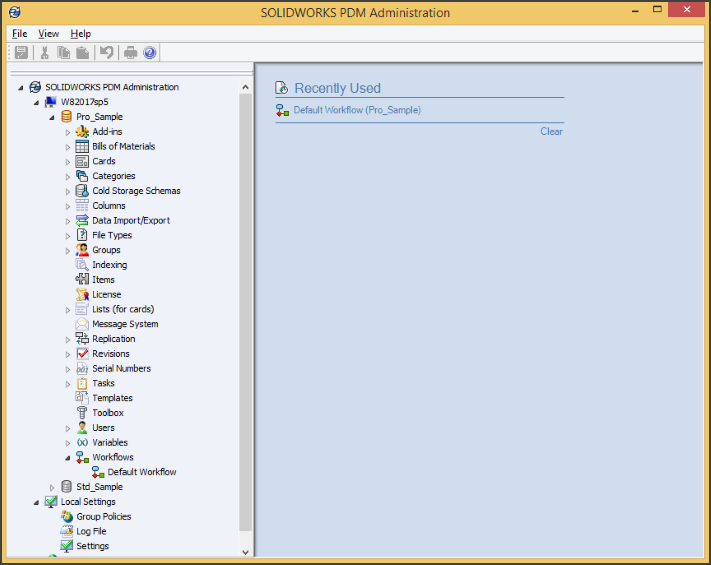Expand the Add-ins tree node
The image size is (711, 565).
coord(68,132)
